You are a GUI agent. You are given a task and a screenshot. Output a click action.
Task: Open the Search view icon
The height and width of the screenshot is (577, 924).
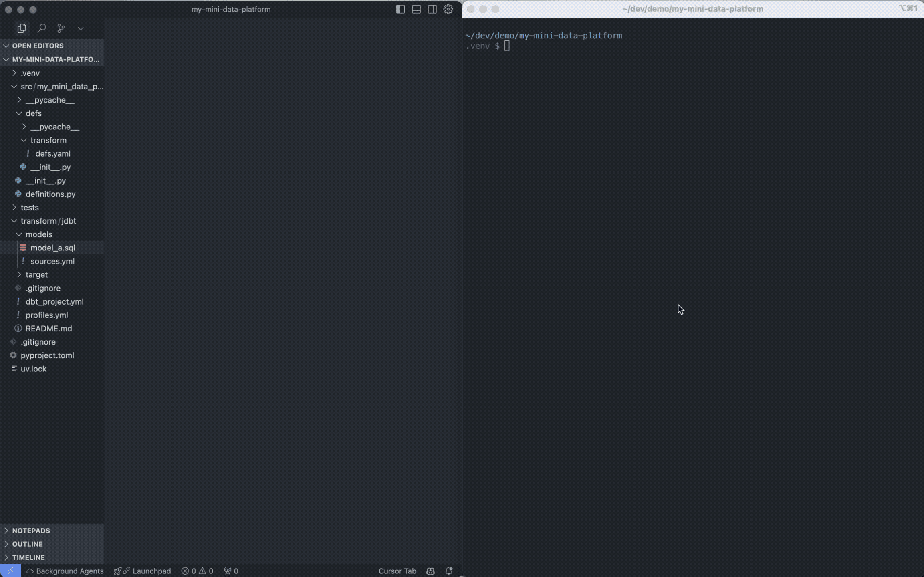[42, 28]
